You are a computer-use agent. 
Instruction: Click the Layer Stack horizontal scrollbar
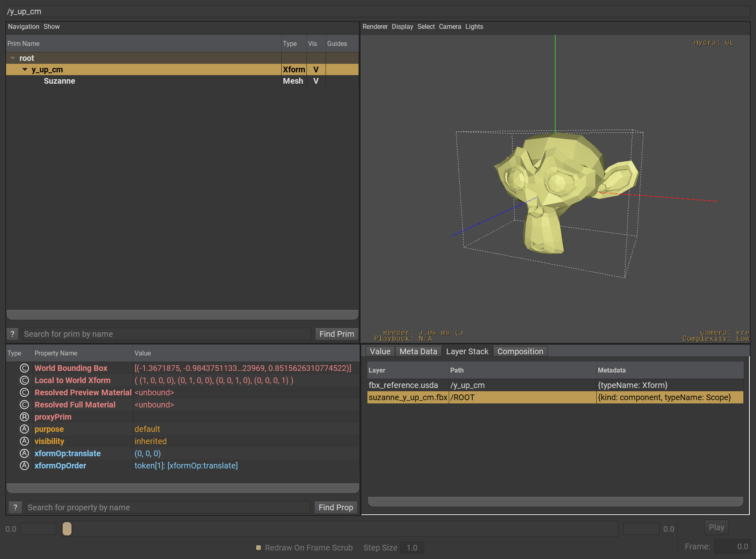tap(555, 501)
